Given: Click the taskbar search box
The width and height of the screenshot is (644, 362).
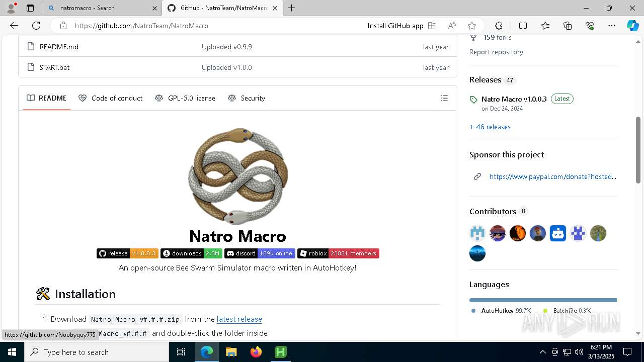Looking at the screenshot, I should pyautogui.click(x=97, y=352).
